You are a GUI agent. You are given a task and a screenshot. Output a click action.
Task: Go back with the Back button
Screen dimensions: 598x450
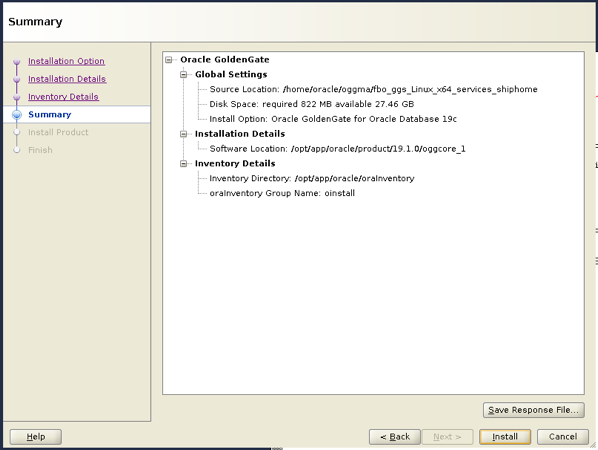395,437
